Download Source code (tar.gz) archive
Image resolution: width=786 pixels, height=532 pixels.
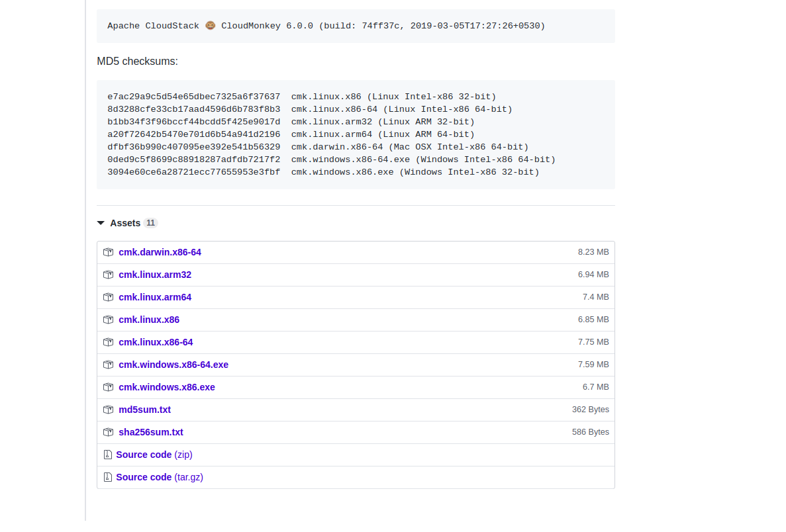point(159,477)
